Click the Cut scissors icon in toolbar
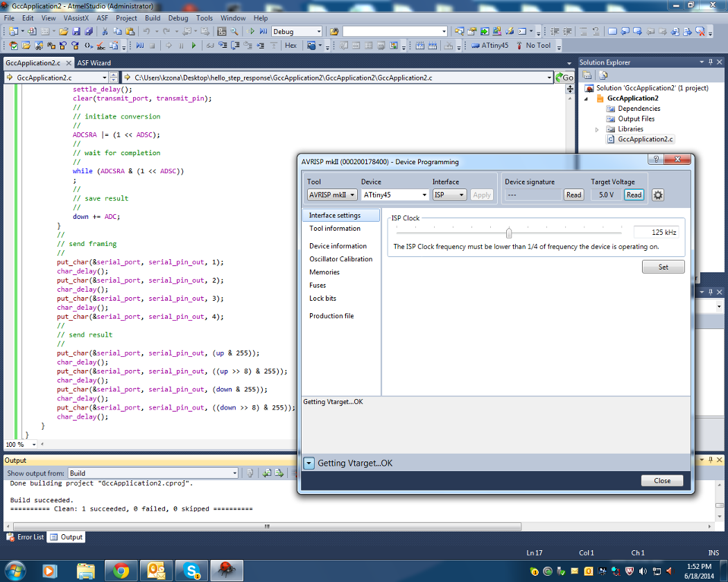Screen dimensions: 728x582 coord(105,31)
